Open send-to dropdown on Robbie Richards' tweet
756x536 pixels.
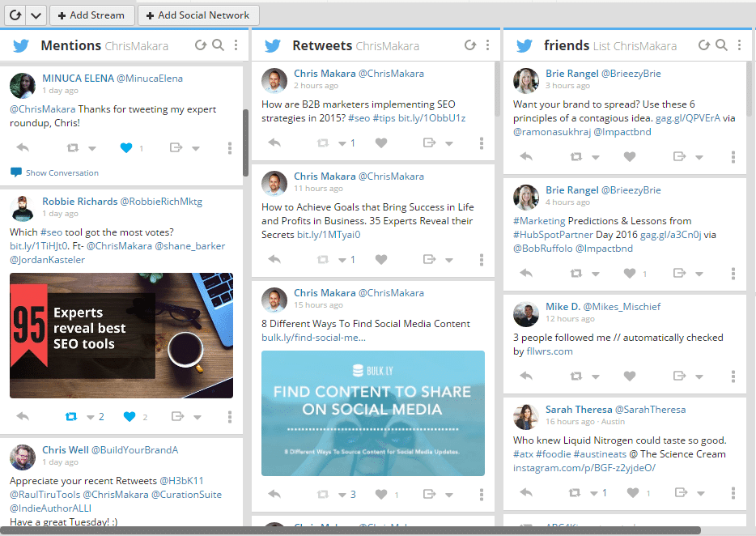[x=197, y=417]
